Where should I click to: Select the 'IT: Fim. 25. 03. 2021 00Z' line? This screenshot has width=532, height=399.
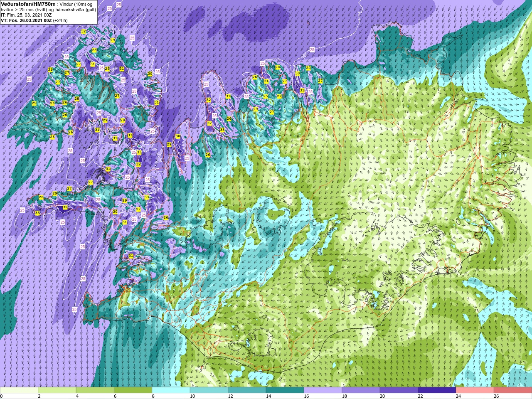pos(26,15)
